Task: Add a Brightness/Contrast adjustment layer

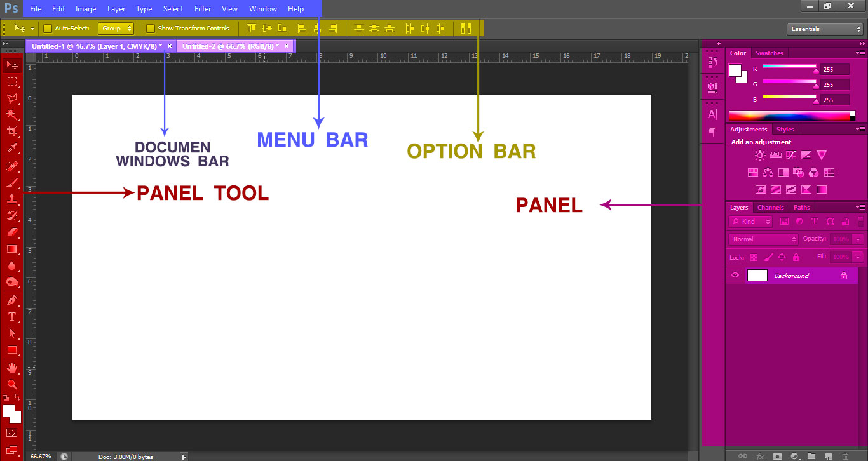Action: (760, 154)
